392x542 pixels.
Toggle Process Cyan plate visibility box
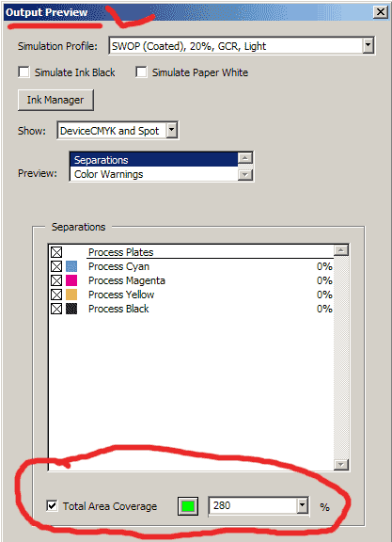coord(56,266)
